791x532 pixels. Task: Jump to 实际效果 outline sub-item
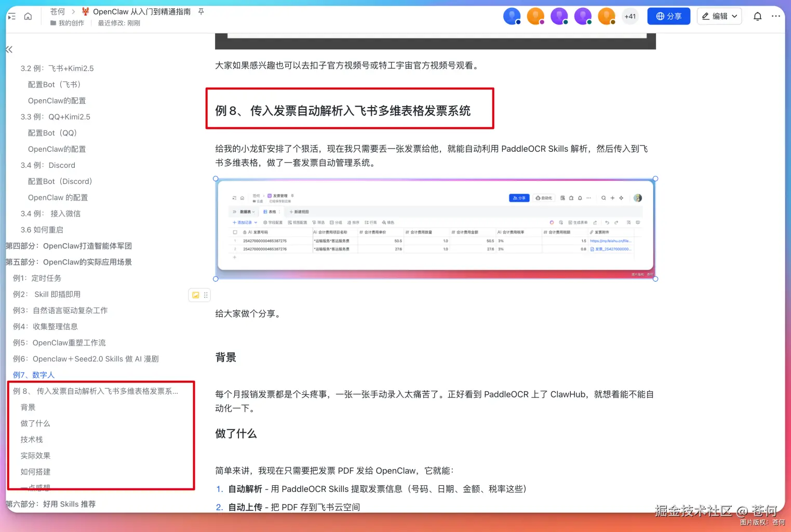point(35,456)
